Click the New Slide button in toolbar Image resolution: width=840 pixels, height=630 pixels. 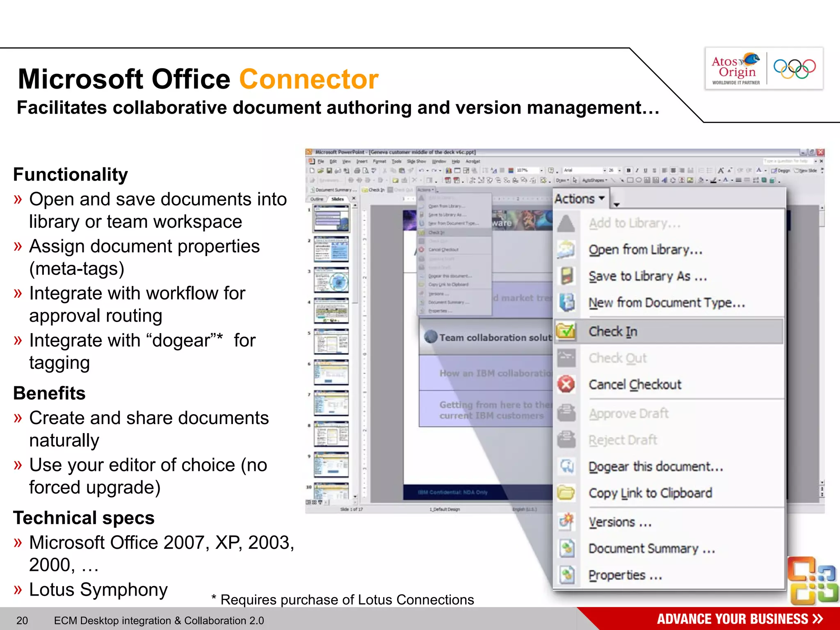coord(806,171)
